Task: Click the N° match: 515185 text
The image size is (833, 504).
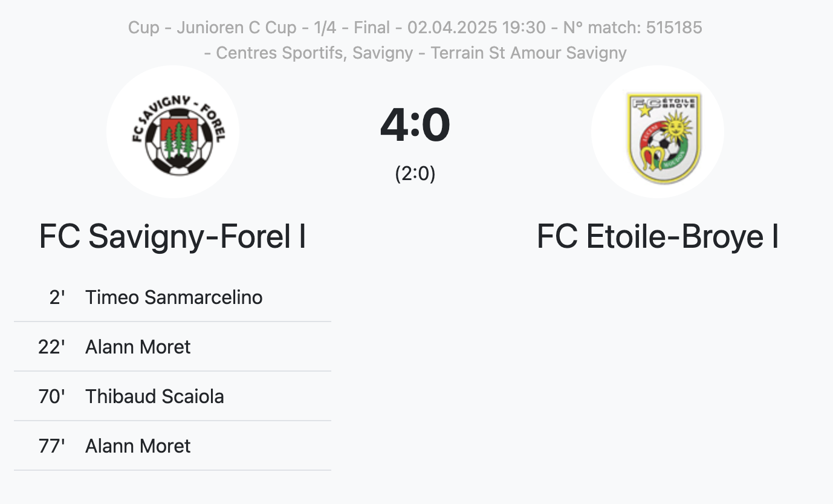Action: [633, 28]
